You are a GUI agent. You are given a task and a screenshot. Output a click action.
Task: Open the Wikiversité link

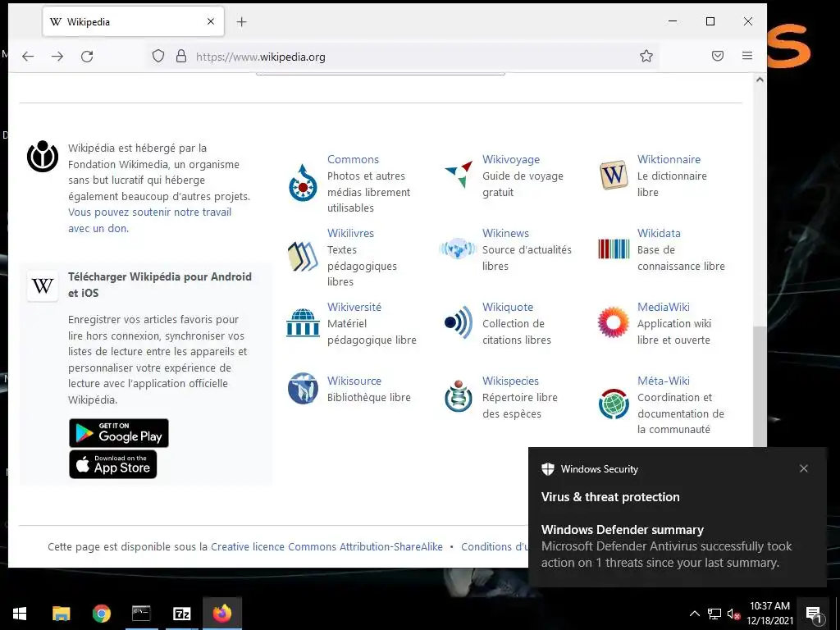point(354,308)
